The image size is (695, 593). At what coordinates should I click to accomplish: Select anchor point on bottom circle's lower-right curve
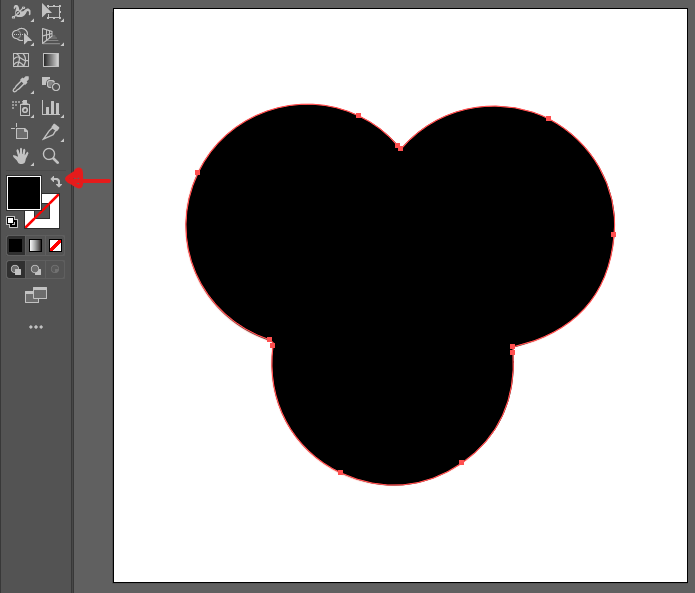(461, 462)
